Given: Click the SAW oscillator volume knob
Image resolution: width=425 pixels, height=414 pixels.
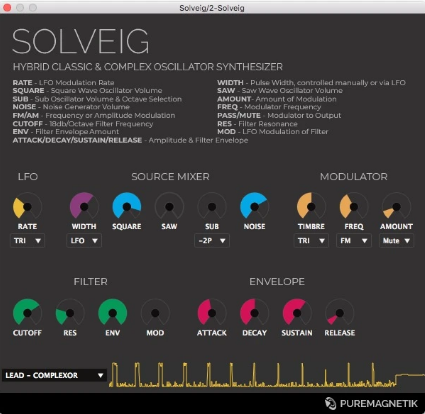Looking at the screenshot, I should 169,207.
